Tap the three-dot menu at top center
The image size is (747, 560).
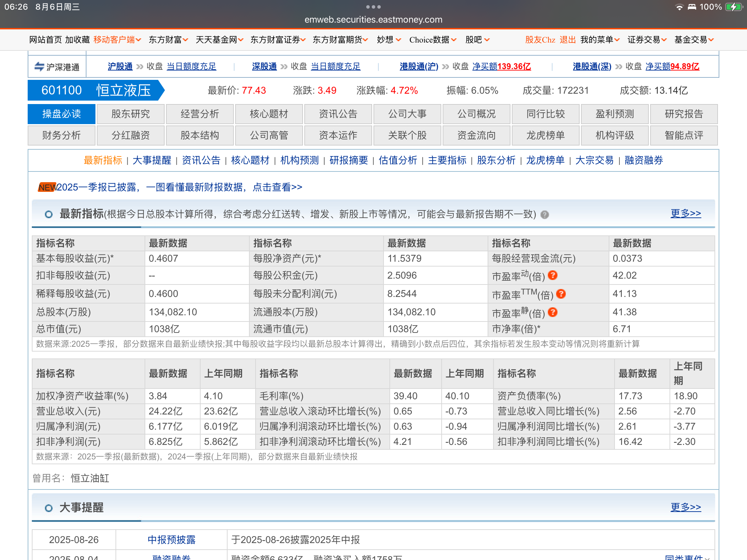(x=373, y=7)
